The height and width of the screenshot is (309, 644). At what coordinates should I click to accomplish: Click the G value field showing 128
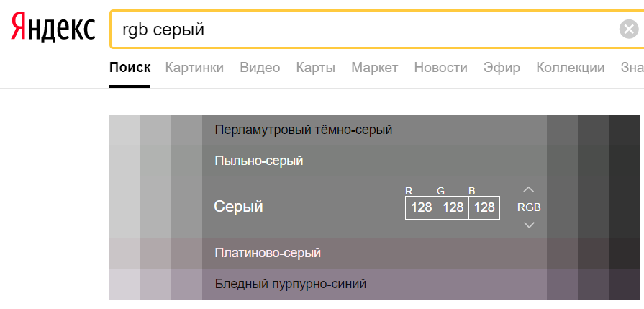(x=453, y=207)
